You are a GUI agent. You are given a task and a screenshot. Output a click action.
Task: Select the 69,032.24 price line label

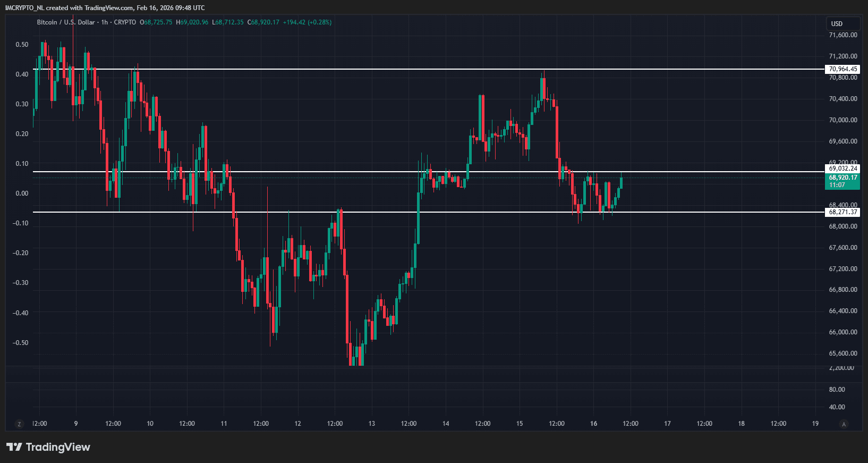click(843, 169)
